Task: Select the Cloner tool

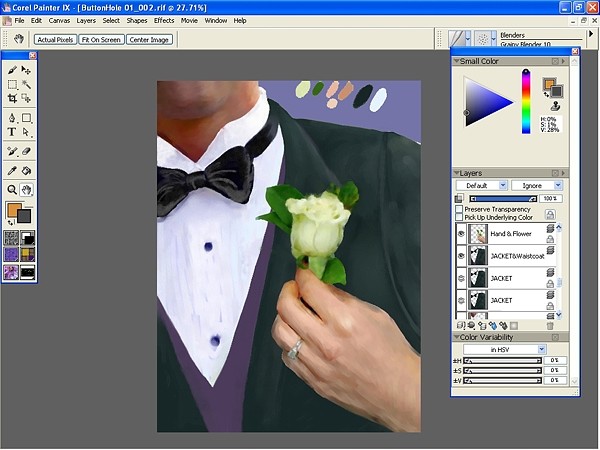Action: click(x=12, y=151)
